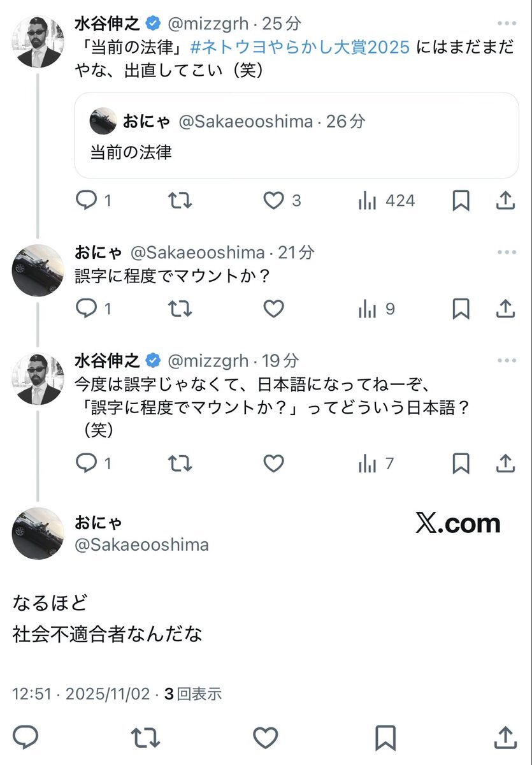Share the main post at bottom
The image size is (532, 765).
coord(505,738)
